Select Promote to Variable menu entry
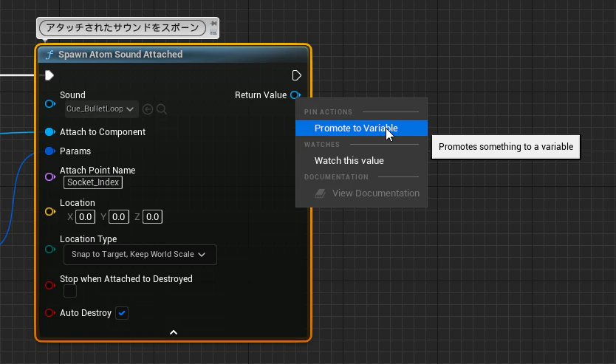 click(x=361, y=128)
